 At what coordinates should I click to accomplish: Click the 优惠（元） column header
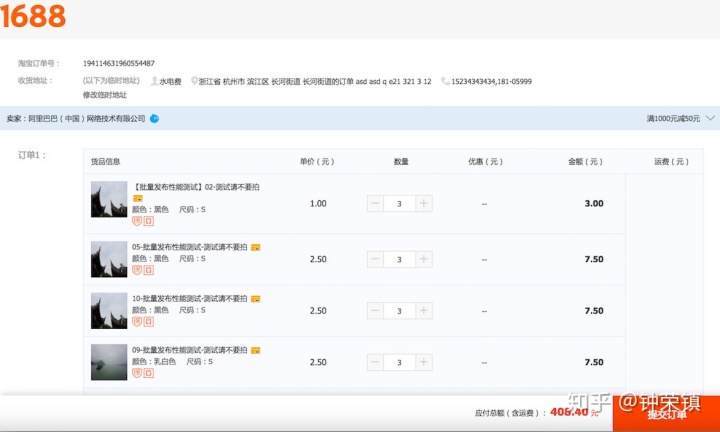click(x=485, y=162)
